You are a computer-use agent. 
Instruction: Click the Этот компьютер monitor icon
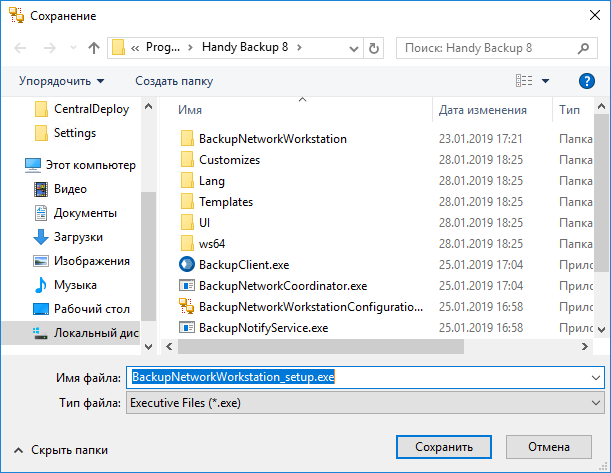tap(33, 165)
